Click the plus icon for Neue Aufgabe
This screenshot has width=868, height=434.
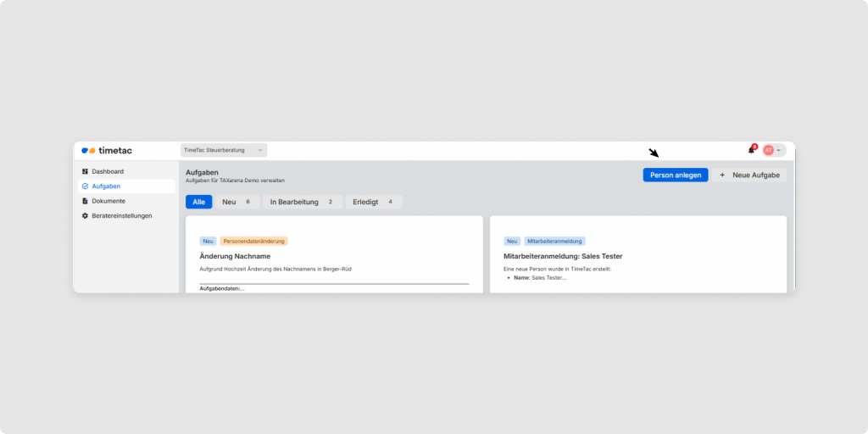click(722, 175)
